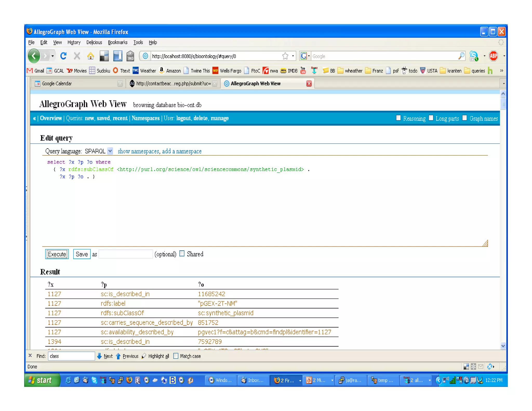This screenshot has height=411, width=532.
Task: Click the TAG toolbar icon
Action: click(130, 56)
